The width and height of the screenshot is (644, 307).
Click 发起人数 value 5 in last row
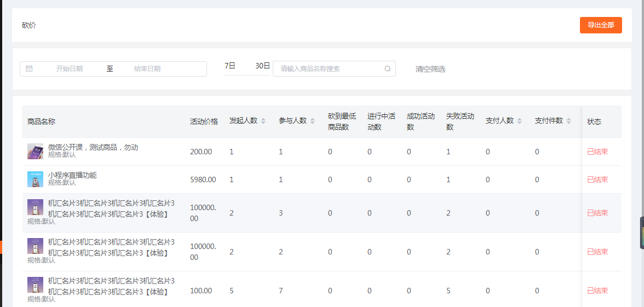pos(231,291)
